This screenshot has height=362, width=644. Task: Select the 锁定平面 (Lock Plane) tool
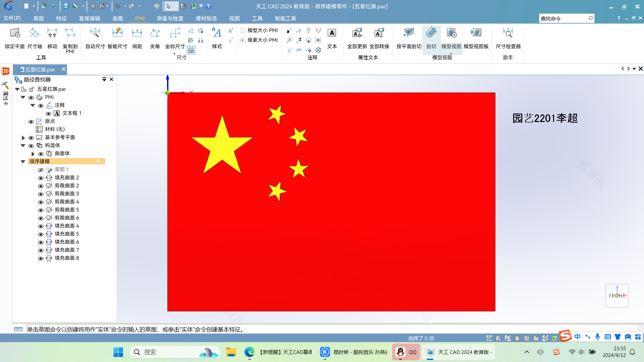pos(15,38)
